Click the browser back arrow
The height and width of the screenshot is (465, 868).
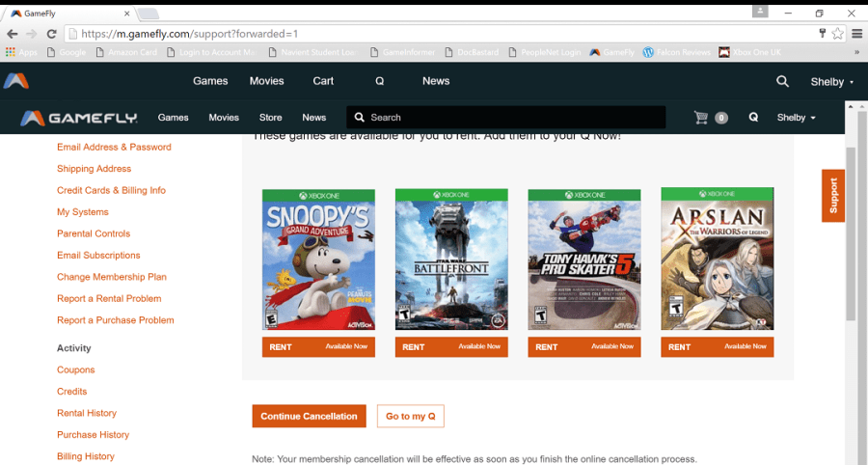click(x=13, y=34)
